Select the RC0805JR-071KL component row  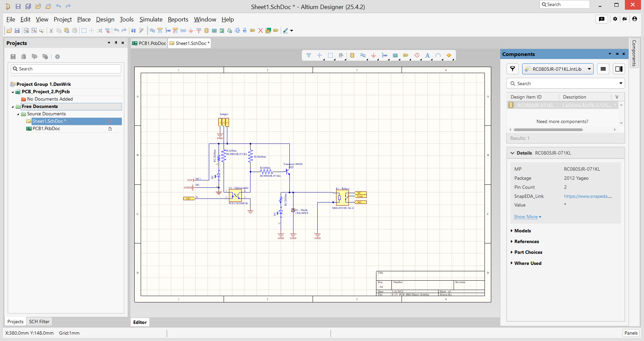tap(562, 105)
